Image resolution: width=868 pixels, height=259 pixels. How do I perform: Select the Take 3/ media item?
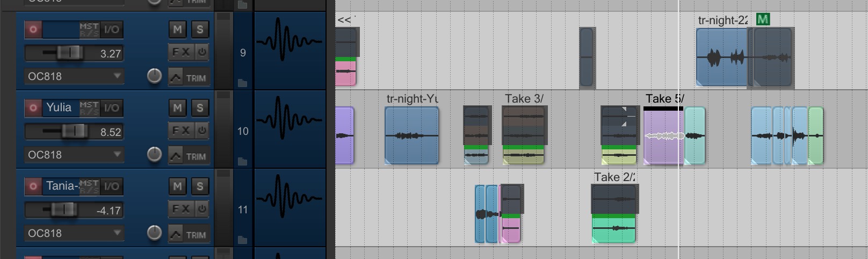pyautogui.click(x=524, y=135)
